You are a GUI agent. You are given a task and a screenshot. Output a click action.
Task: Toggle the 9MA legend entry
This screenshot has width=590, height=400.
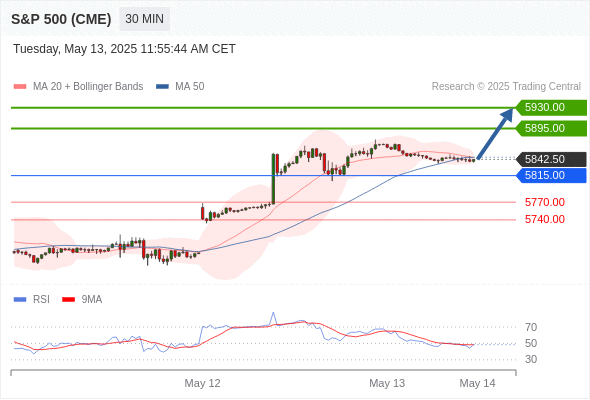(x=82, y=300)
